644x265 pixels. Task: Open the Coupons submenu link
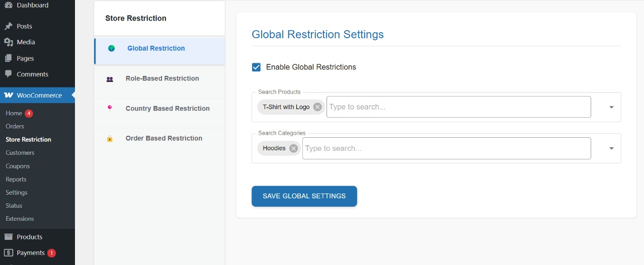coord(18,166)
